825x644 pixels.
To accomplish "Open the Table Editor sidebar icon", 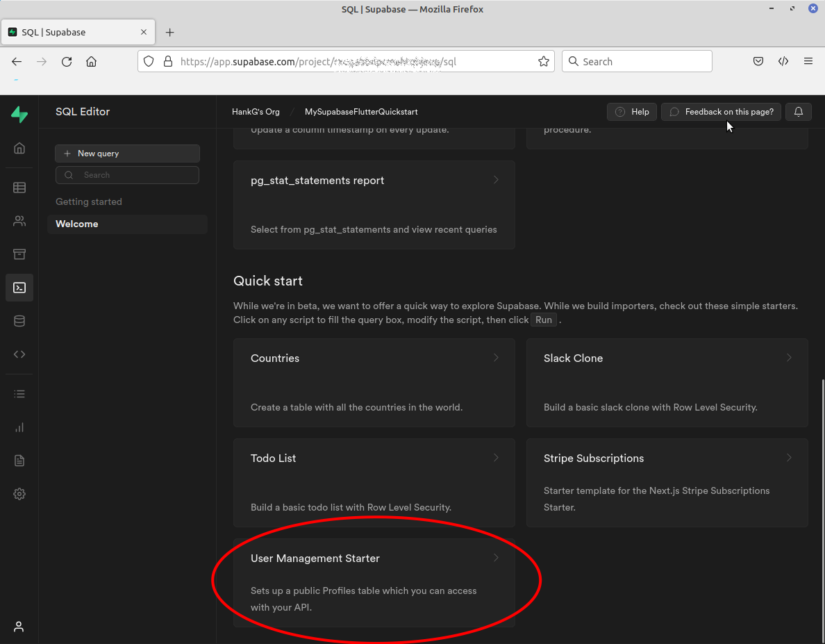I will click(x=19, y=188).
